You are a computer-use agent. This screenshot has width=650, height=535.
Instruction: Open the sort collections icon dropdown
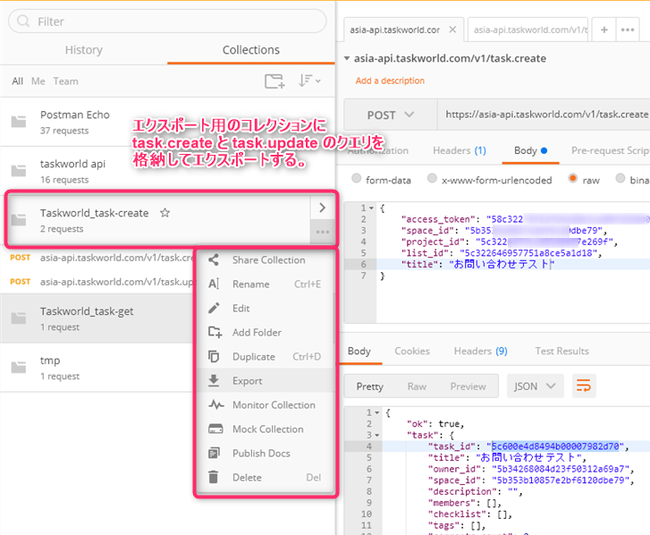pyautogui.click(x=309, y=81)
